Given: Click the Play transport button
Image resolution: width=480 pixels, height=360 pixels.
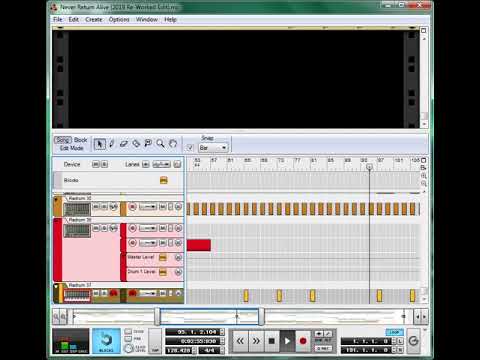Looking at the screenshot, I should (287, 341).
